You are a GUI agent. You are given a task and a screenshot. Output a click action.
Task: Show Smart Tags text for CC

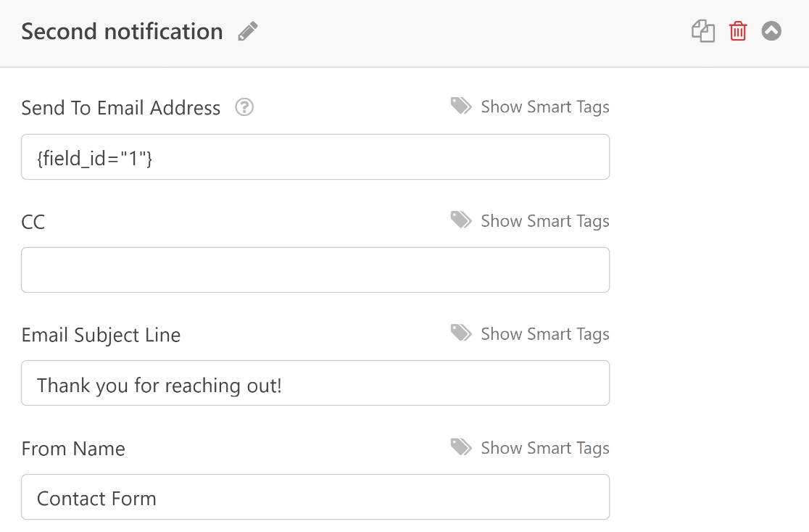(x=545, y=221)
